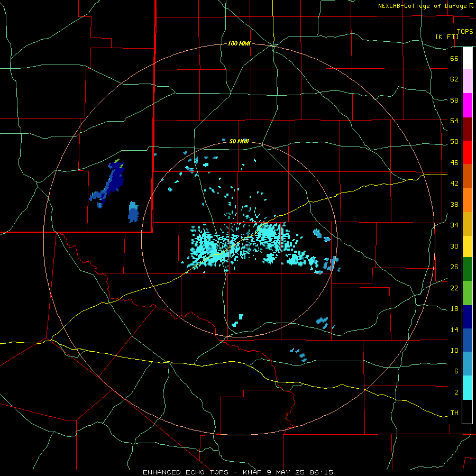Click the TOPS legend title

point(465,32)
